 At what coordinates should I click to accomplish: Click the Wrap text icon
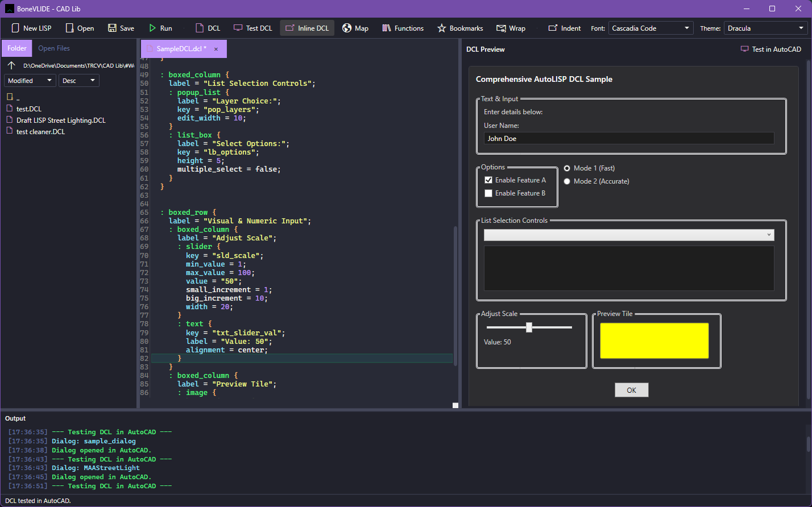coord(501,28)
